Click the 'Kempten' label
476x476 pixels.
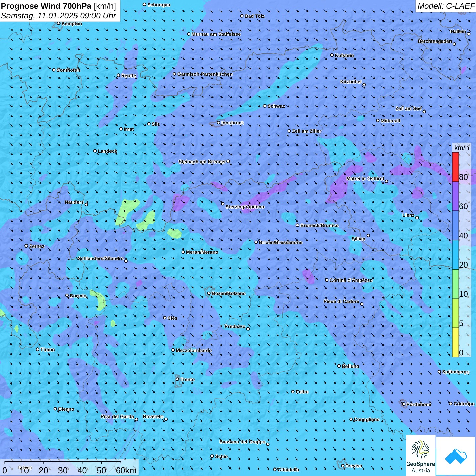click(x=72, y=23)
